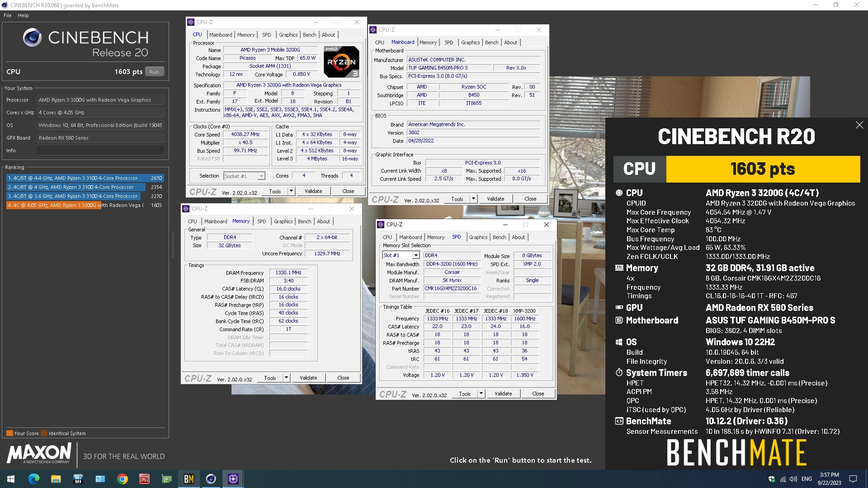868x488 pixels.
Task: Switch to CPU-Z via the purple taskbar icon
Action: (233, 479)
